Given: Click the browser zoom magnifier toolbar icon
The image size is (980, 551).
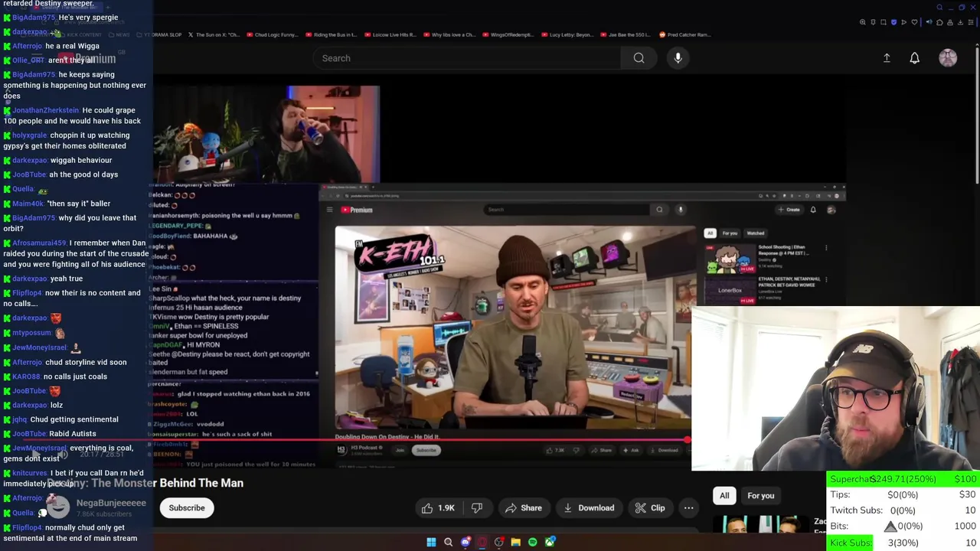Looking at the screenshot, I should coord(863,22).
